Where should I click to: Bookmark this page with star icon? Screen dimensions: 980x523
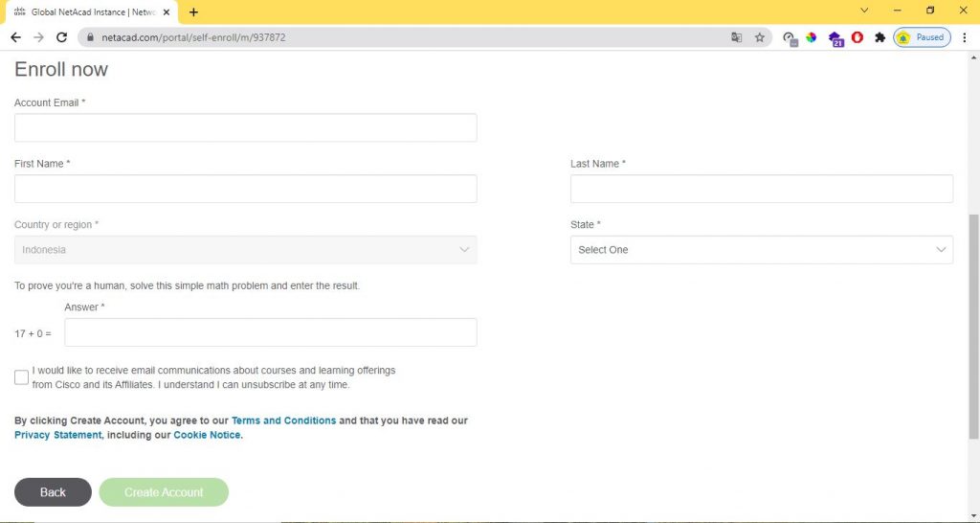coord(759,37)
